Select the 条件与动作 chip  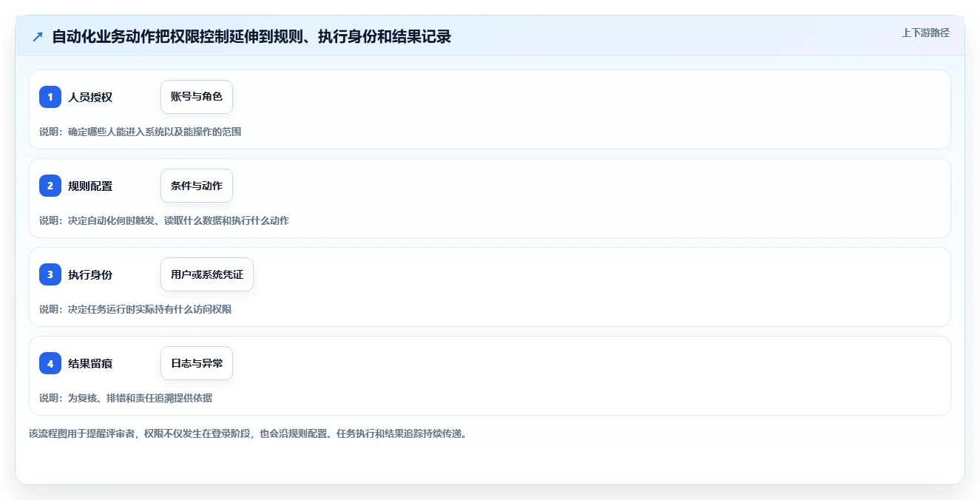coord(197,186)
